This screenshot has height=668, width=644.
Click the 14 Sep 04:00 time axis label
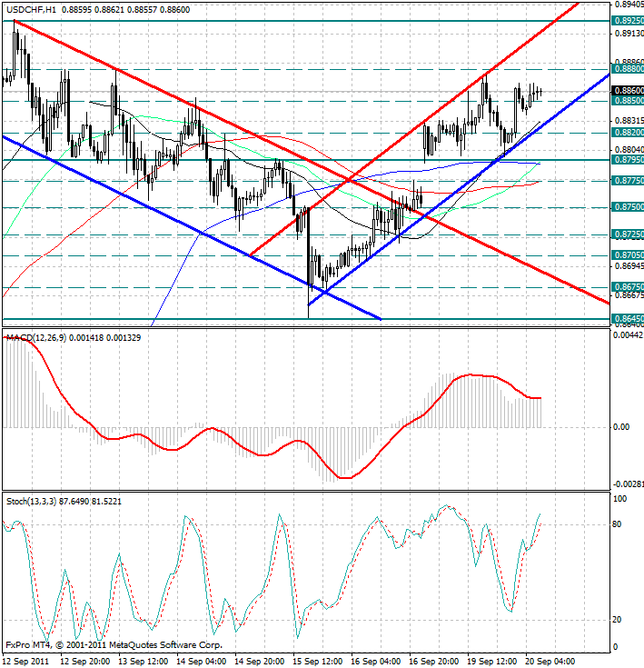click(201, 662)
